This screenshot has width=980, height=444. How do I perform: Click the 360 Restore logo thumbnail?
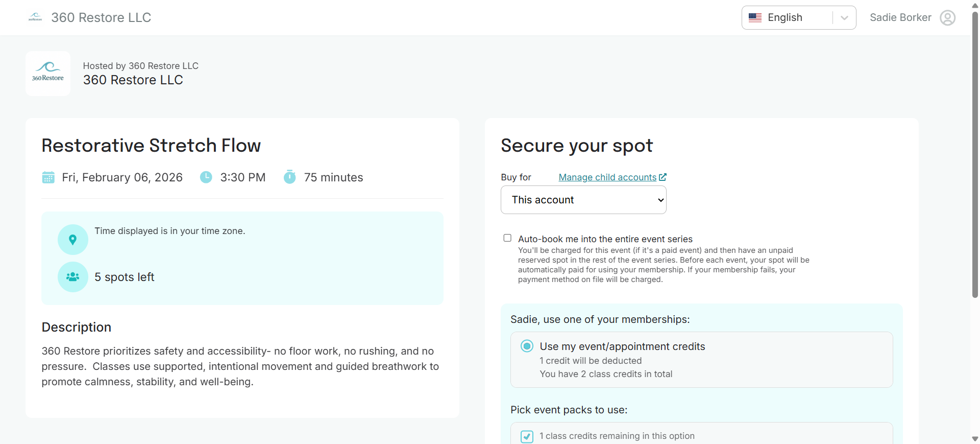coord(47,73)
